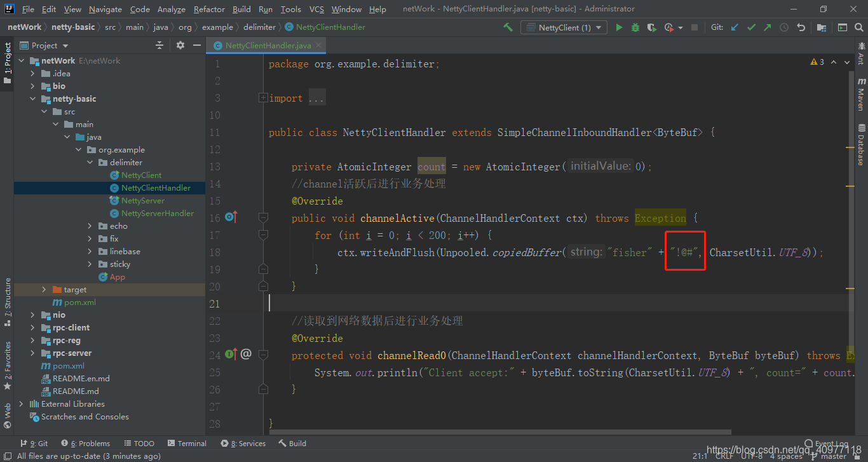Open Search Everywhere magnifier icon
868x462 pixels.
tap(859, 27)
